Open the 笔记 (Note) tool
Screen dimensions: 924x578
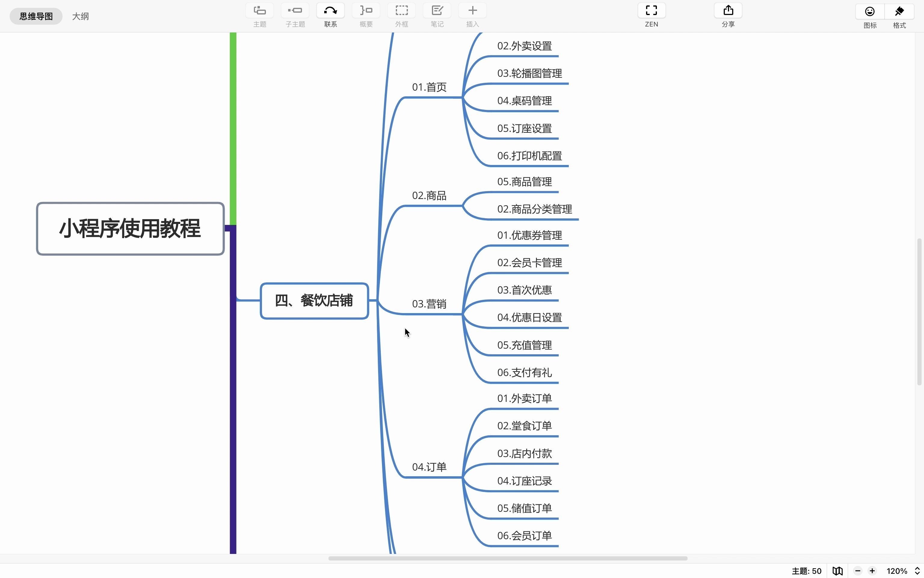coord(437,11)
